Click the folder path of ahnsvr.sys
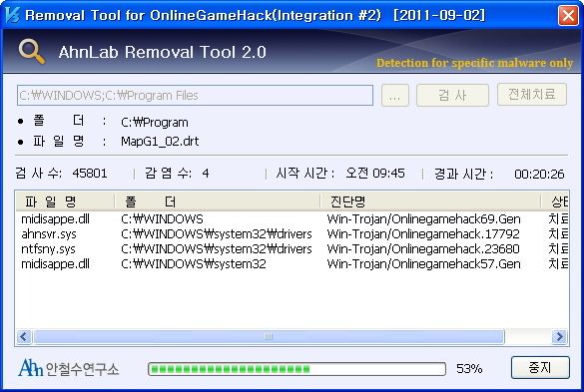Screen dimensions: 584x392 pyautogui.click(x=217, y=233)
